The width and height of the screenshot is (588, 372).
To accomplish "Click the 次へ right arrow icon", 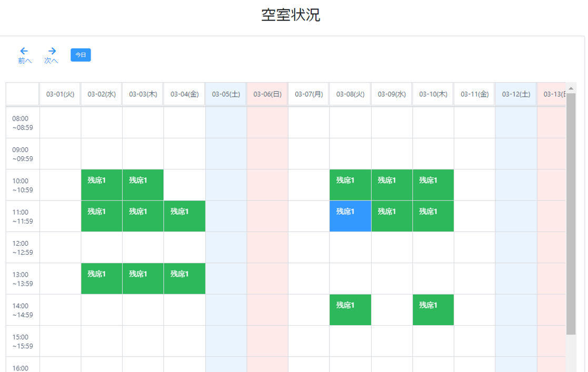I will pos(52,51).
